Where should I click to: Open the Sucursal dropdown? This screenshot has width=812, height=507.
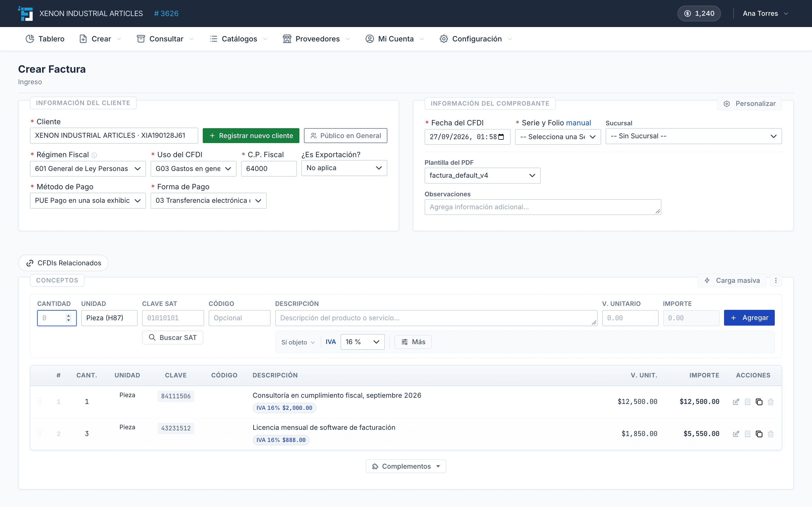(x=694, y=136)
